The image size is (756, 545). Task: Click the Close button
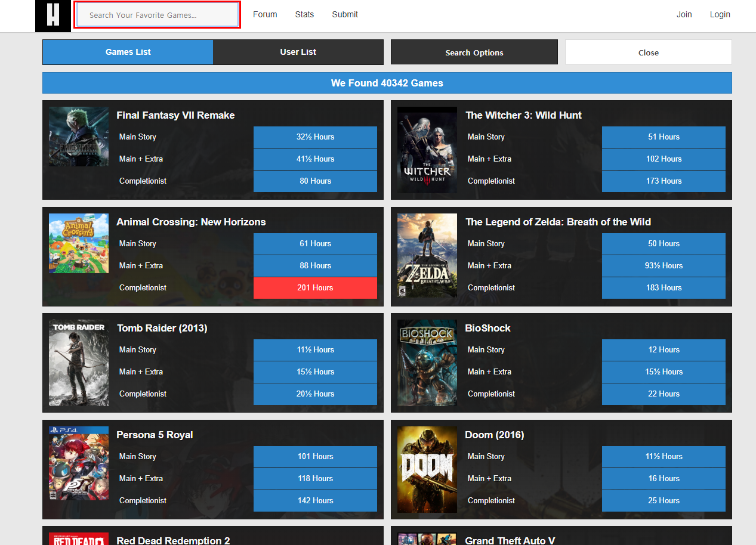[x=649, y=52]
